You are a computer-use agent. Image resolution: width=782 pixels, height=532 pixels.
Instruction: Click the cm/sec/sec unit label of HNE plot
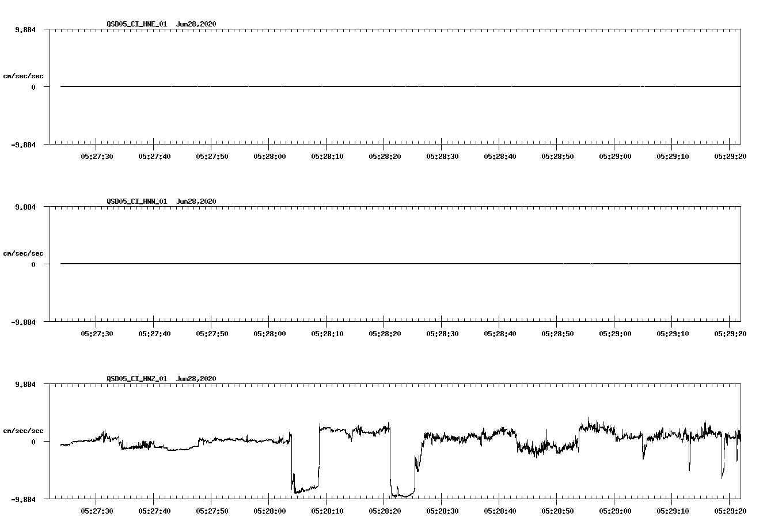23,76
